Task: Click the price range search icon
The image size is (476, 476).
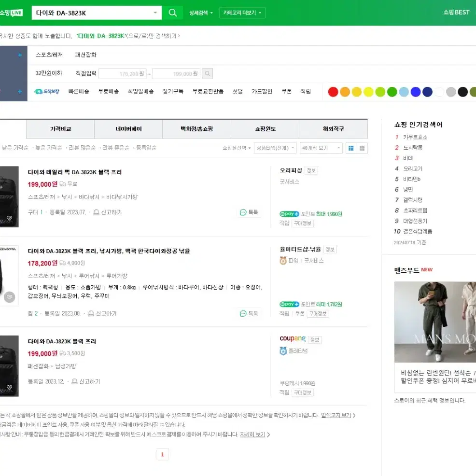Action: (207, 73)
